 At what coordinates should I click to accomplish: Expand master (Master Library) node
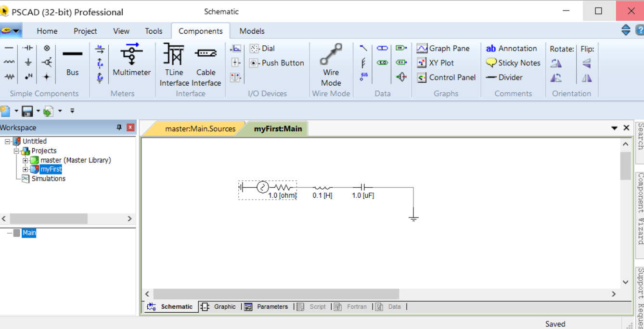(x=26, y=160)
